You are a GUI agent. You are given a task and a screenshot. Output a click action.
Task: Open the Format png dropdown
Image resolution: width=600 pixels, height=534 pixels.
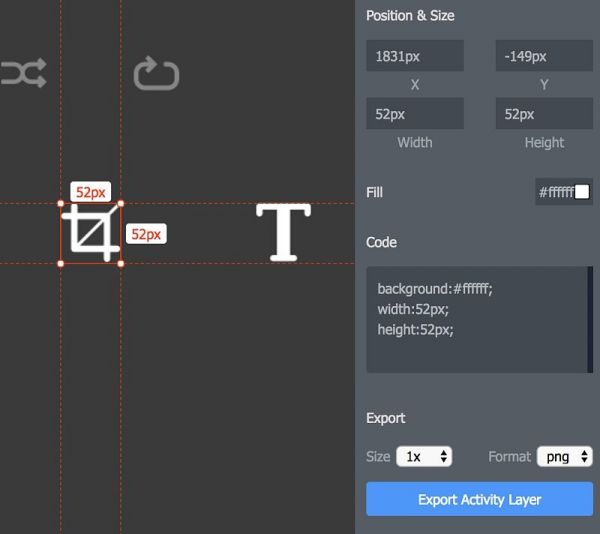564,457
